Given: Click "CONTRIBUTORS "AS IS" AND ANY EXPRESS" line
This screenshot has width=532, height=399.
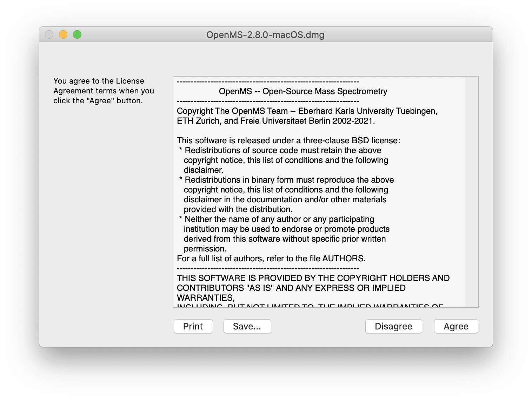Looking at the screenshot, I should click(291, 288).
